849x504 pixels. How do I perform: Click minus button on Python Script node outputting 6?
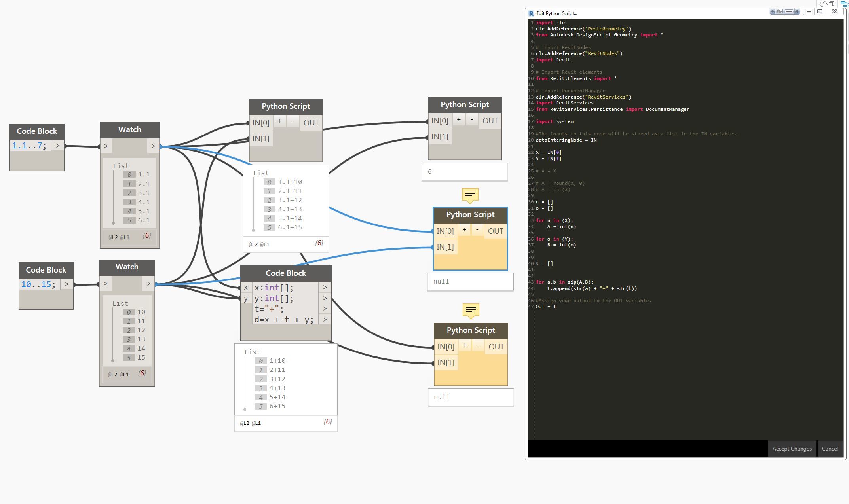click(x=472, y=120)
